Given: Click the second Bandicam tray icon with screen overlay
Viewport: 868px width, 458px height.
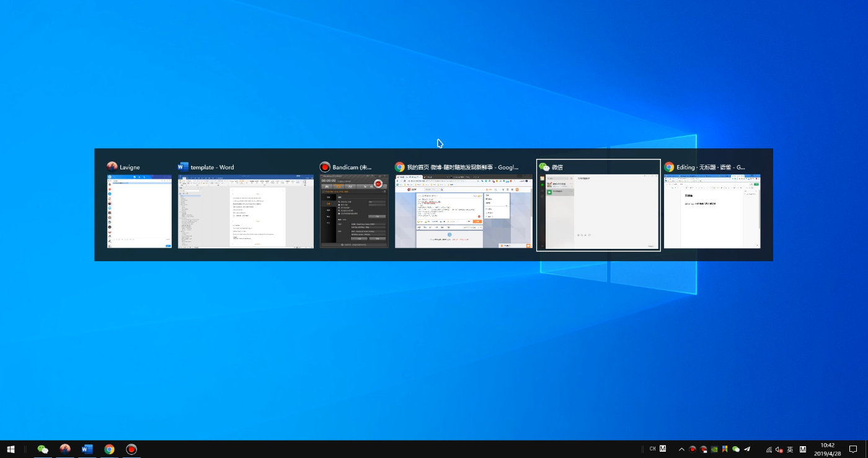Looking at the screenshot, I should 704,449.
